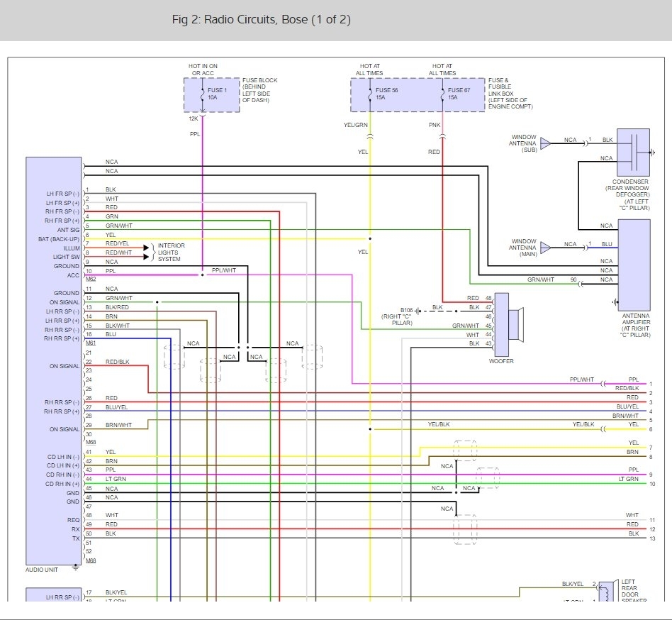Click the Fuse 56 15A symbol
The width and height of the screenshot is (672, 620).
[x=369, y=95]
